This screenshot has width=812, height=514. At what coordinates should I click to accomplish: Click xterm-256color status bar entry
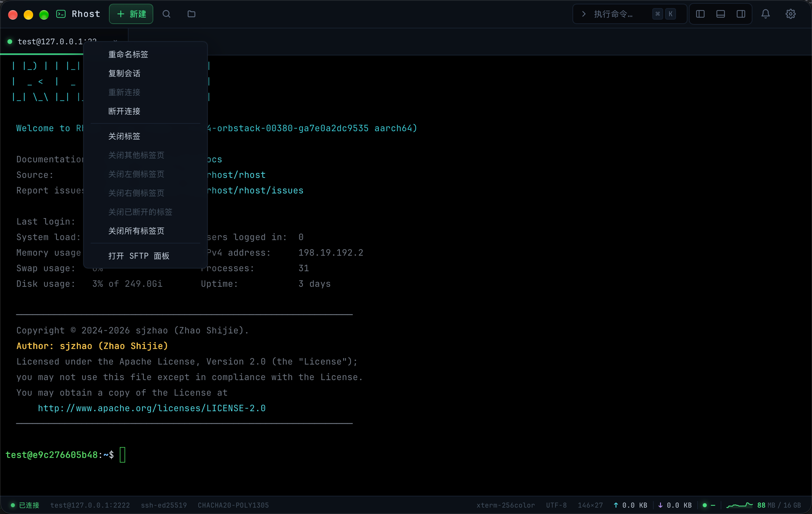tap(506, 505)
